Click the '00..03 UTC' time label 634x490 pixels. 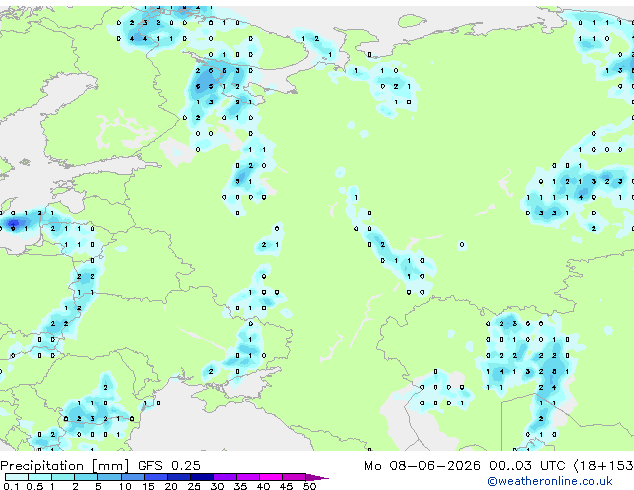coord(527,466)
